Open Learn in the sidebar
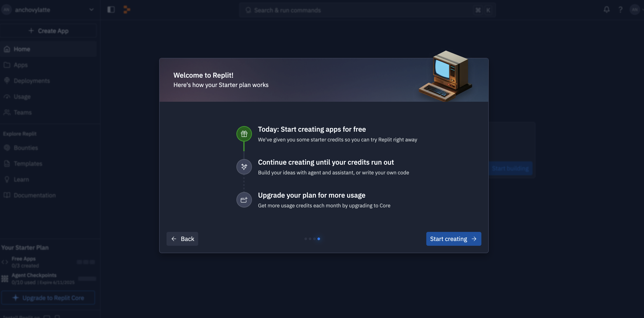This screenshot has height=318, width=644. point(49,180)
